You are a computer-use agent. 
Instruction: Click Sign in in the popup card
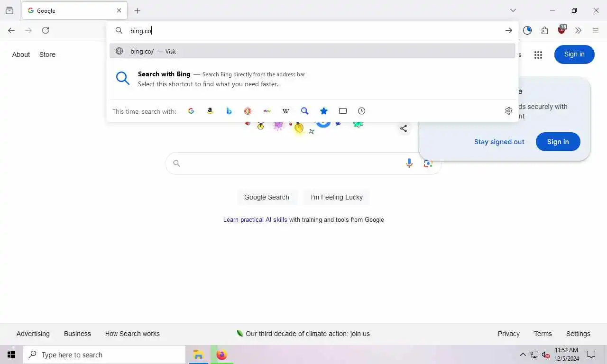coord(558,142)
